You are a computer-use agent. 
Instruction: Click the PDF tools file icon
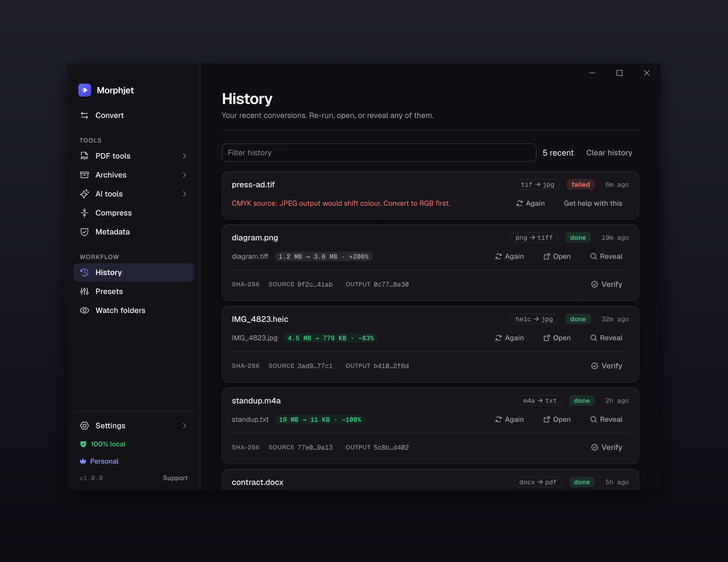click(x=84, y=156)
